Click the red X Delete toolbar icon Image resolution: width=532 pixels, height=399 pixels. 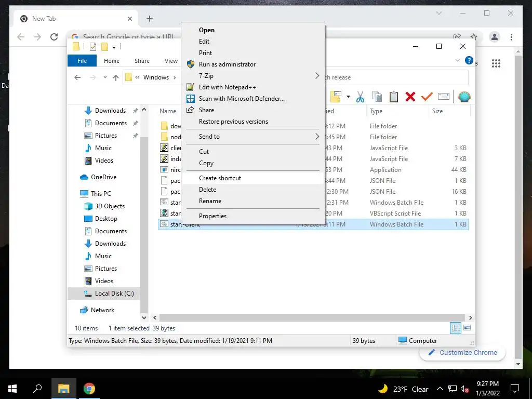(410, 97)
